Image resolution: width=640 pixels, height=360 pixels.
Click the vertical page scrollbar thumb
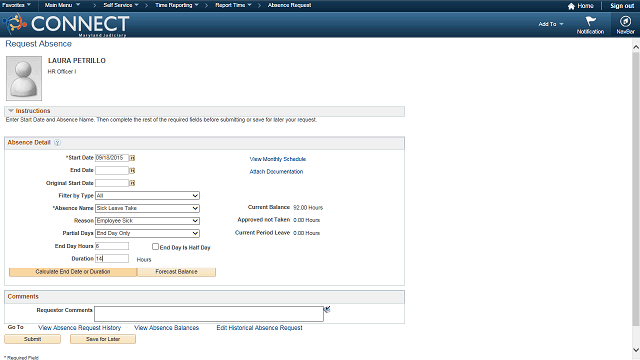pos(636,189)
